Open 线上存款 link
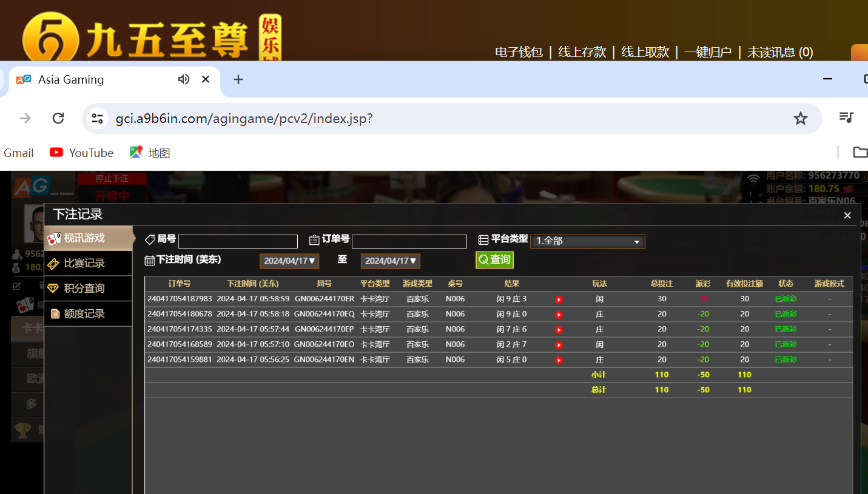Viewport: 868px width, 494px height. (582, 52)
